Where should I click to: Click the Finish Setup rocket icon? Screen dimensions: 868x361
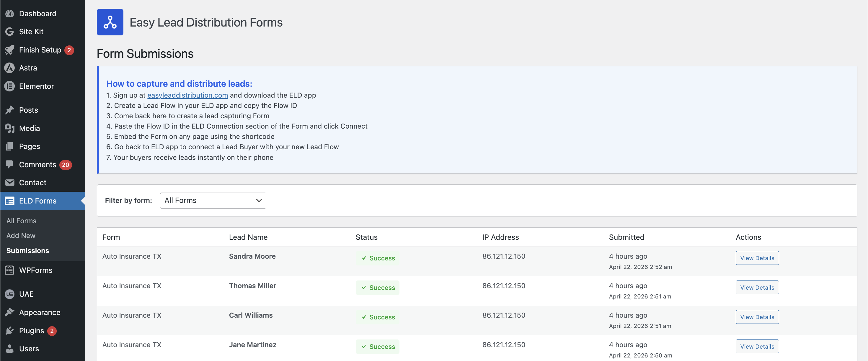(x=9, y=50)
